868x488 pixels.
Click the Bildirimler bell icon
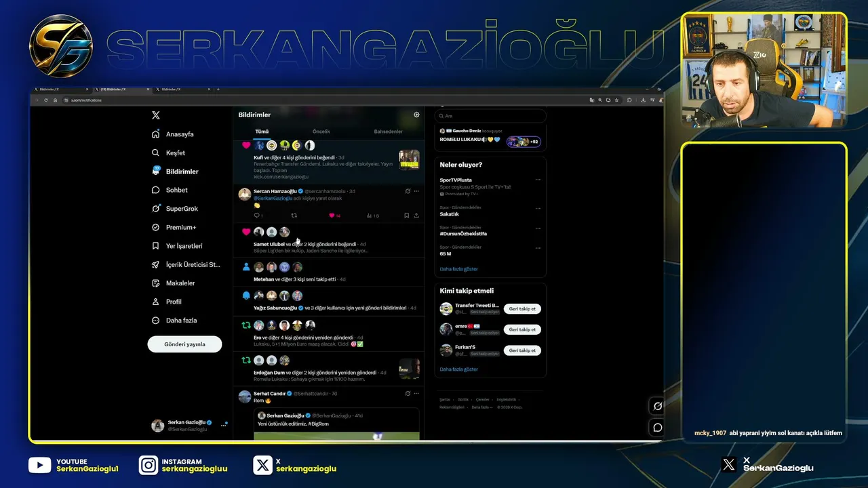tap(156, 171)
